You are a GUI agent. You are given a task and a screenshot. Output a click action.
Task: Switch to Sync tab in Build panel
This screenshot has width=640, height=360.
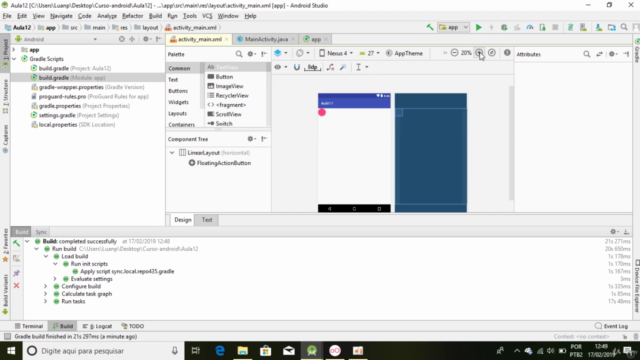coord(41,232)
